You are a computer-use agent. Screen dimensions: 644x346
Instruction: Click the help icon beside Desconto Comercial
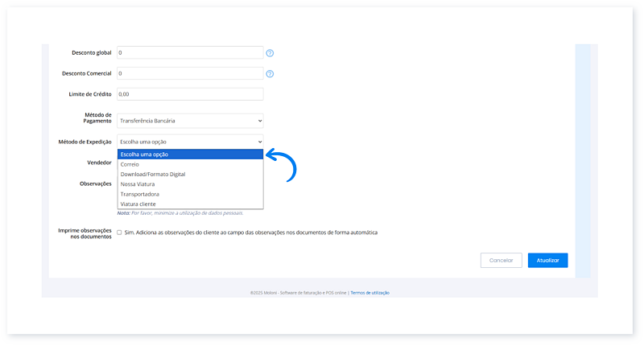[270, 74]
